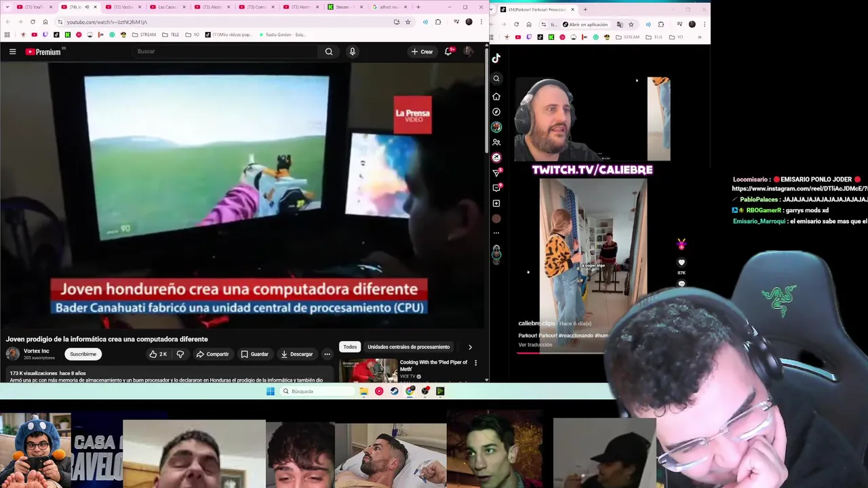Open Chrome three-dot menu in YouTube window

coord(481,22)
